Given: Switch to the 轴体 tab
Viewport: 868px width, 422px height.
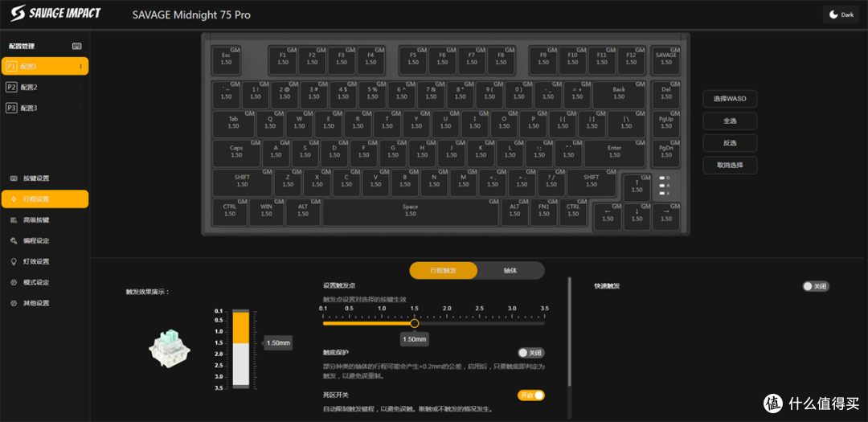Looking at the screenshot, I should [510, 271].
